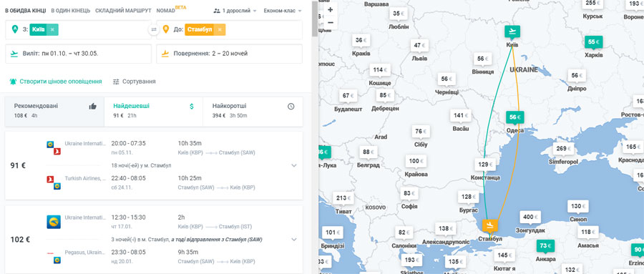
Task: Click the 128 € Бургас price tag
Action: point(469,197)
